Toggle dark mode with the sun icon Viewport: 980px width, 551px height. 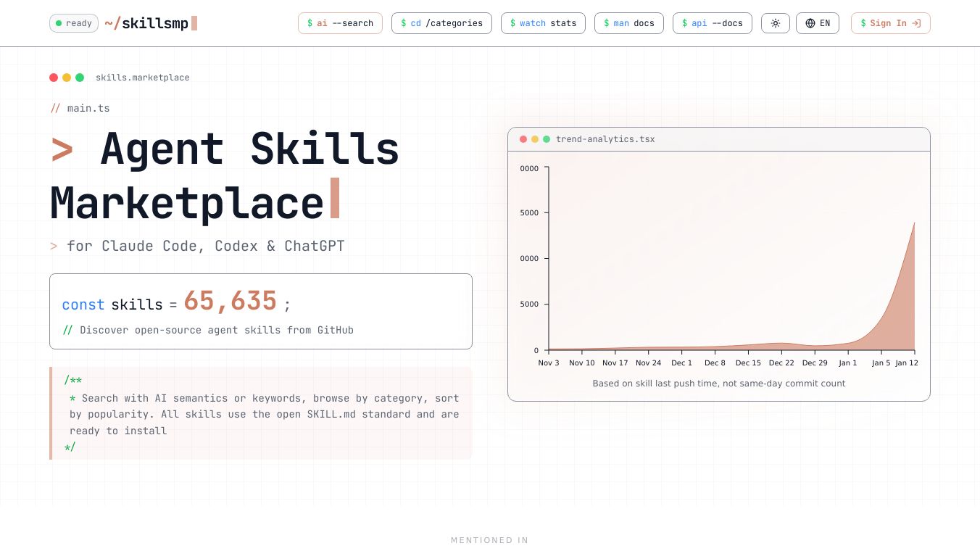[x=776, y=23]
